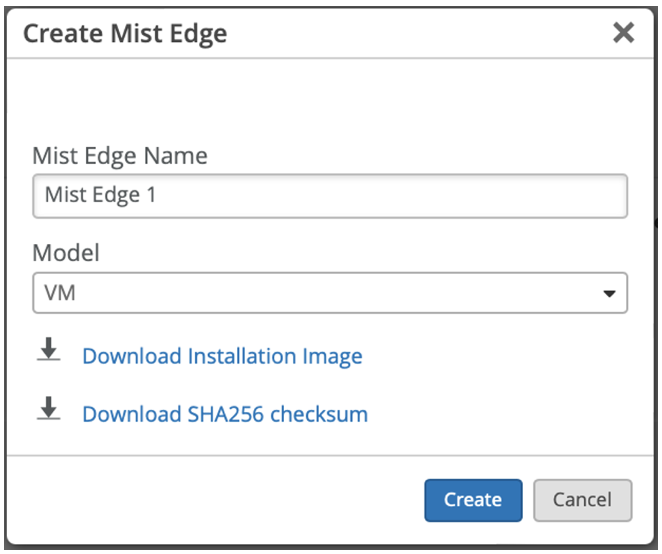Screen dimensions: 662x554
Task: Click the Mist Edge Name label
Action: (120, 156)
